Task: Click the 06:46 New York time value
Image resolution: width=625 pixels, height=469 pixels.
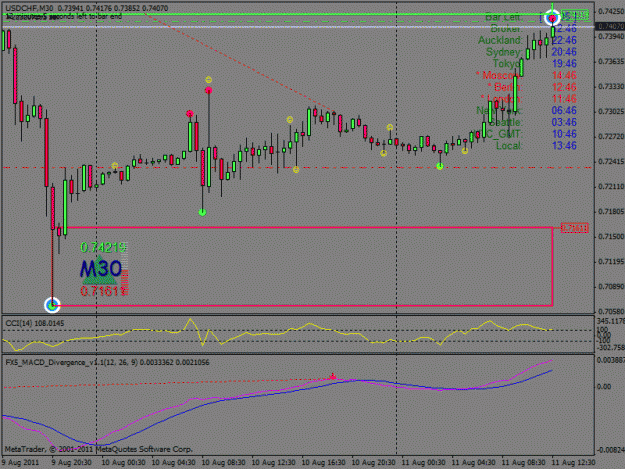Action: (x=564, y=110)
